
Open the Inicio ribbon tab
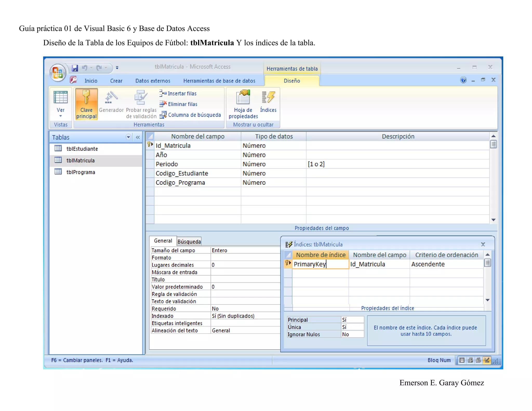tap(91, 81)
